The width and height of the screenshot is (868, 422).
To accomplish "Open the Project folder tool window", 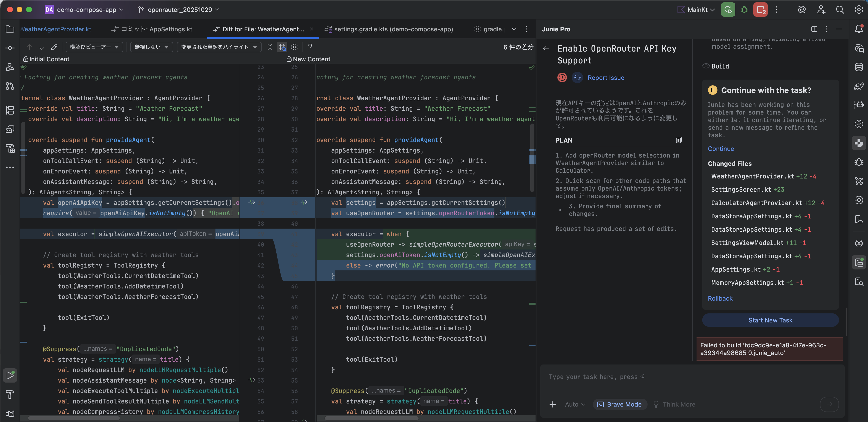I will point(10,29).
